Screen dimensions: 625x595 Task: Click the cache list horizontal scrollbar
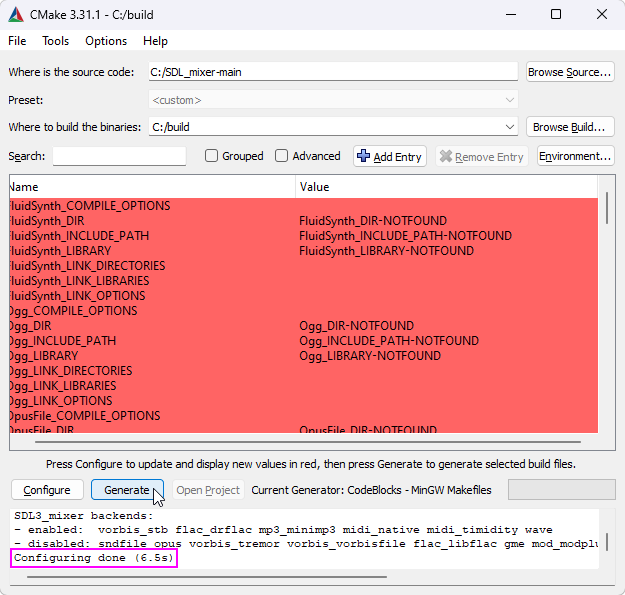point(308,442)
